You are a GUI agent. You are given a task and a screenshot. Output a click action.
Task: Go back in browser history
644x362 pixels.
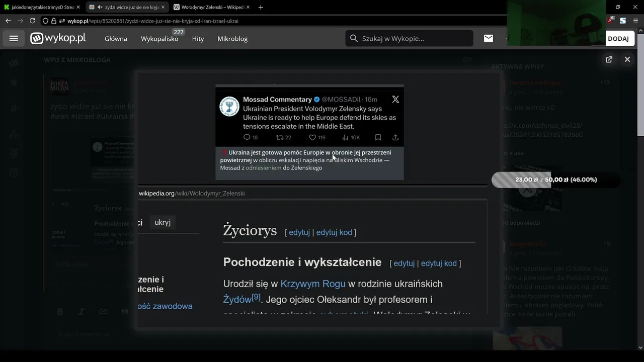[x=8, y=21]
